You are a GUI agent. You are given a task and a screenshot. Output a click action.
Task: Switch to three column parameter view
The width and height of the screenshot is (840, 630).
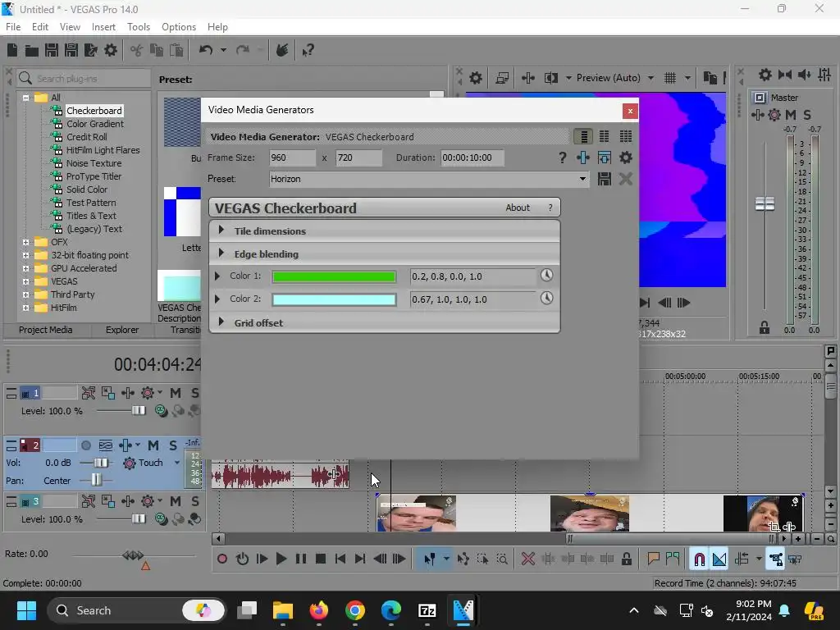tap(625, 137)
